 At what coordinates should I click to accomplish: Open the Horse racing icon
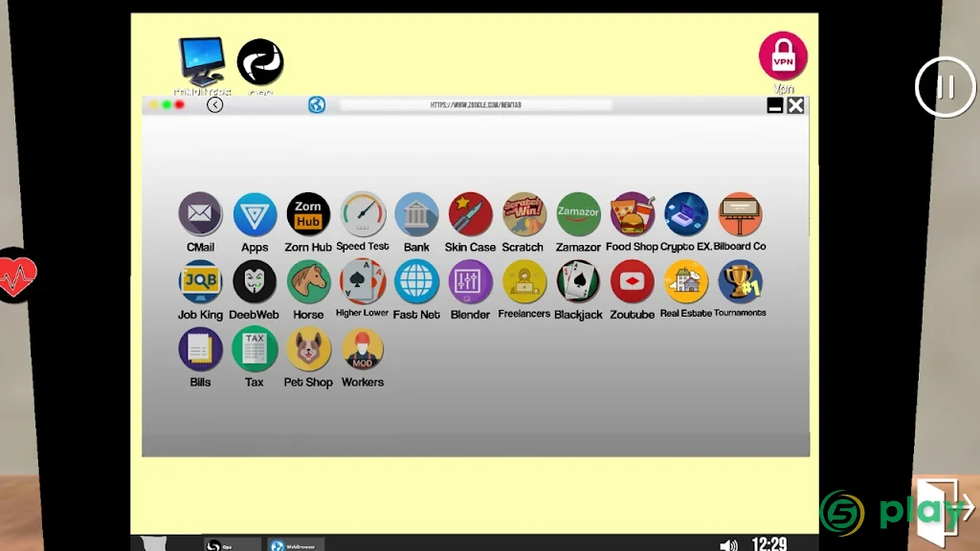308,282
